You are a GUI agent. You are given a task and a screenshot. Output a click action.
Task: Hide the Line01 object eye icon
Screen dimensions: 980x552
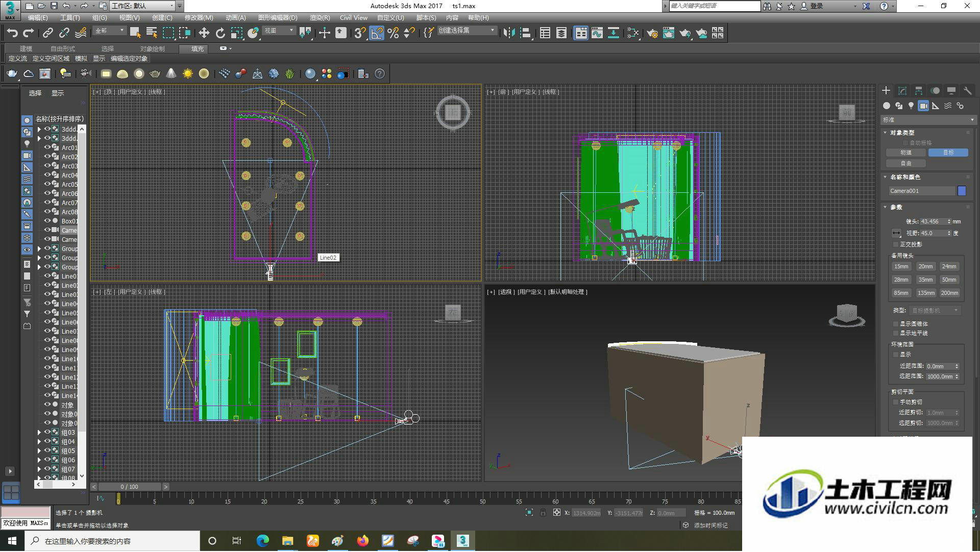pyautogui.click(x=47, y=276)
